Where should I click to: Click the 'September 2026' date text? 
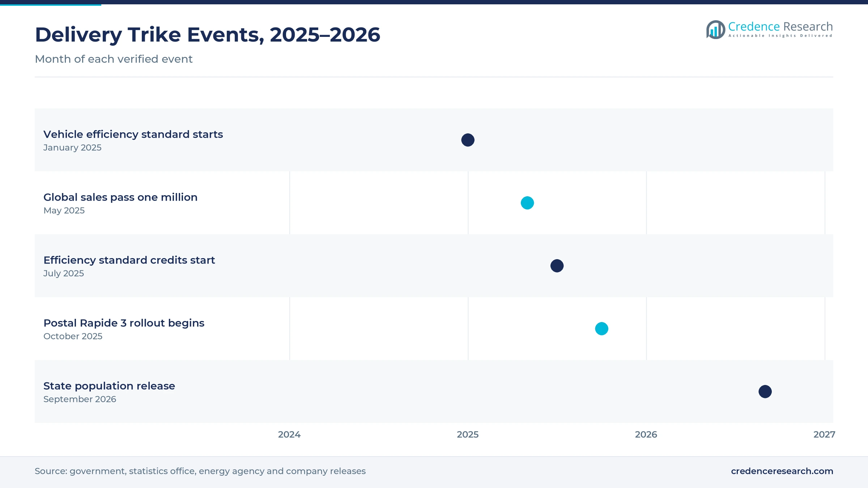point(80,399)
